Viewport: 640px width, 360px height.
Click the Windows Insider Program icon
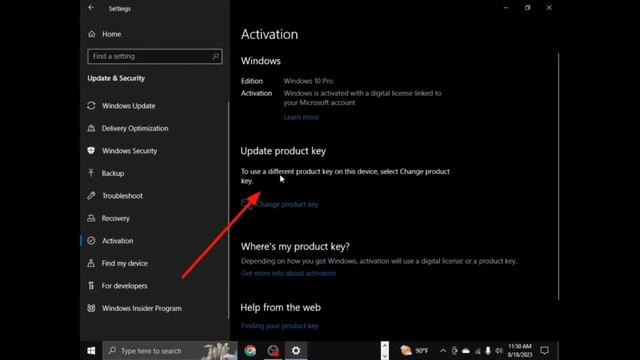click(91, 308)
